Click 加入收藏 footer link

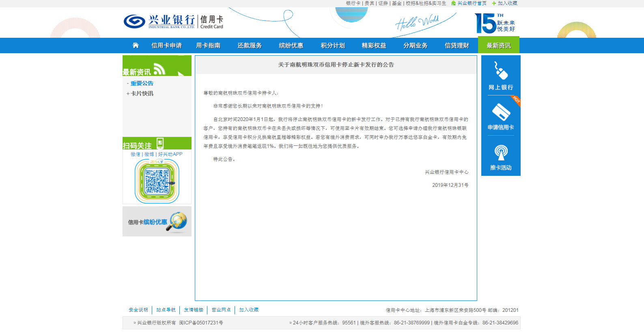[249, 310]
